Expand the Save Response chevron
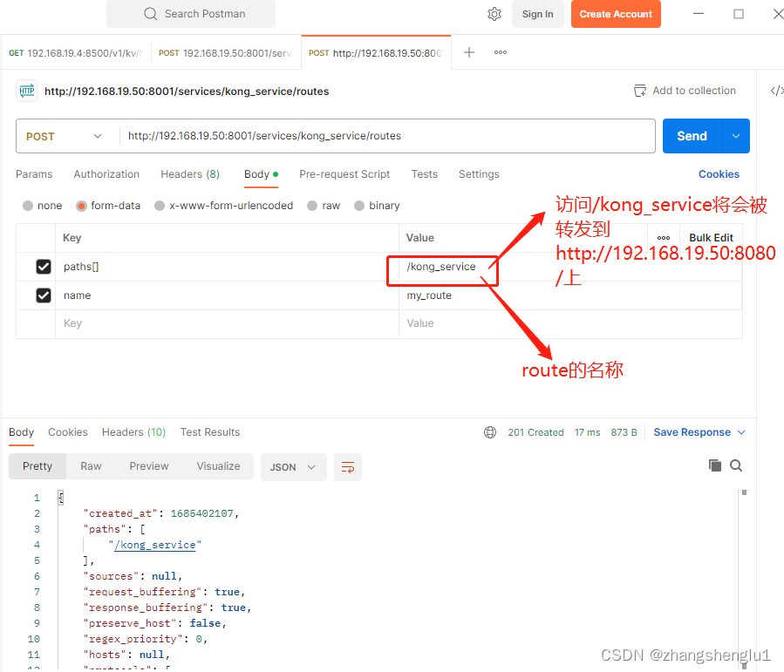Image resolution: width=784 pixels, height=672 pixels. pos(741,432)
